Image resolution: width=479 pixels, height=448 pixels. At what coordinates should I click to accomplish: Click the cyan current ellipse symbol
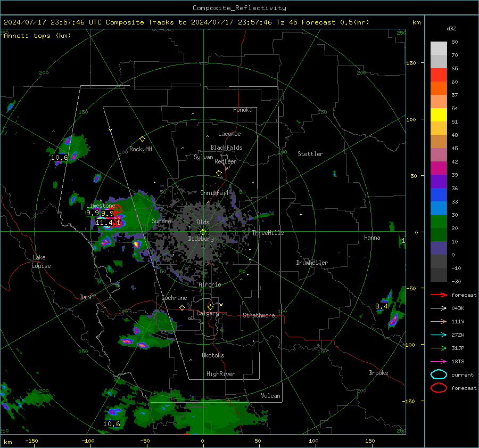click(x=439, y=374)
